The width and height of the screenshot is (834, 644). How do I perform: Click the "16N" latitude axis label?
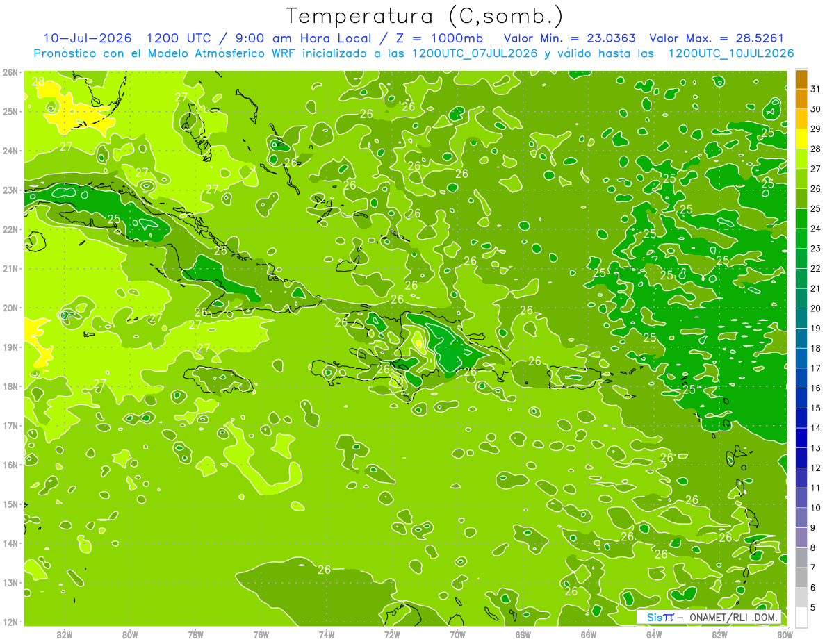coord(10,465)
